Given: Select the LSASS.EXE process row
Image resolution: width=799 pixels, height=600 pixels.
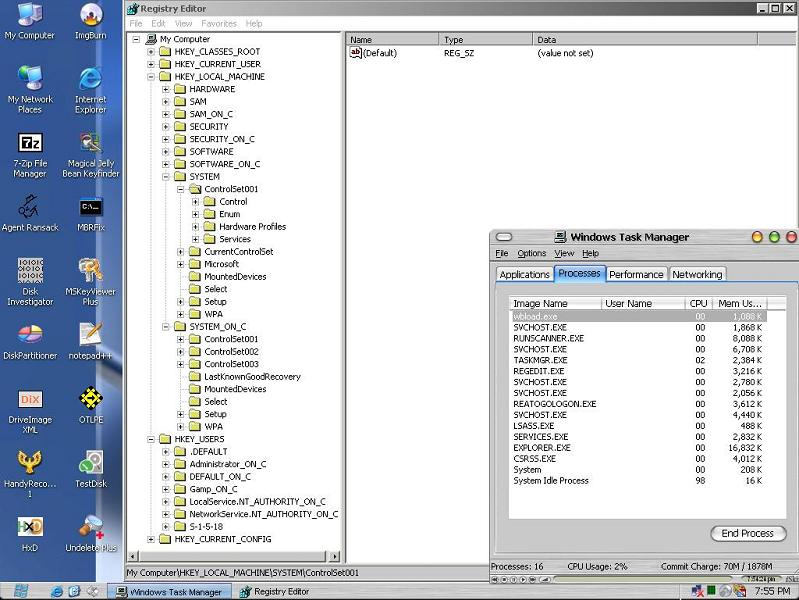Looking at the screenshot, I should click(x=638, y=426).
